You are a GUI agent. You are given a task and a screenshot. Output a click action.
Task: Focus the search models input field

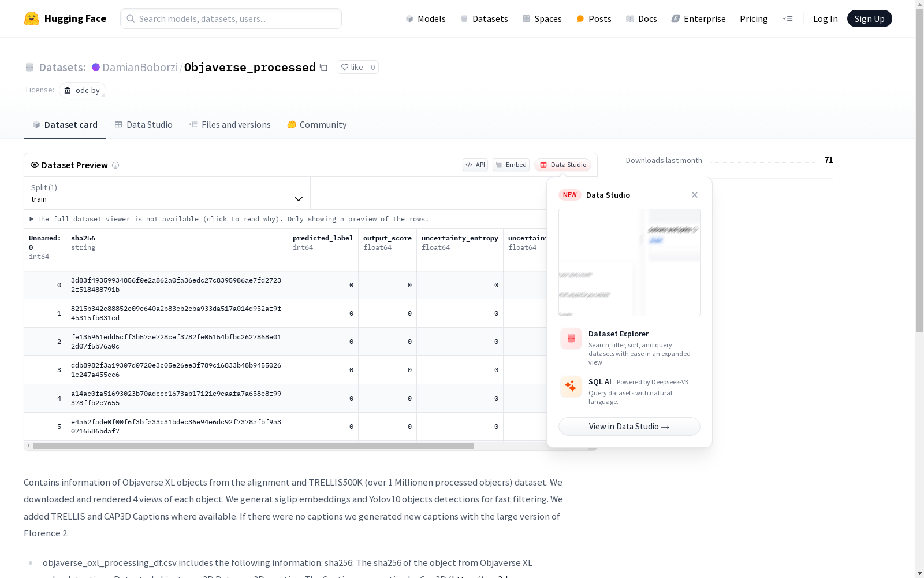click(x=231, y=18)
